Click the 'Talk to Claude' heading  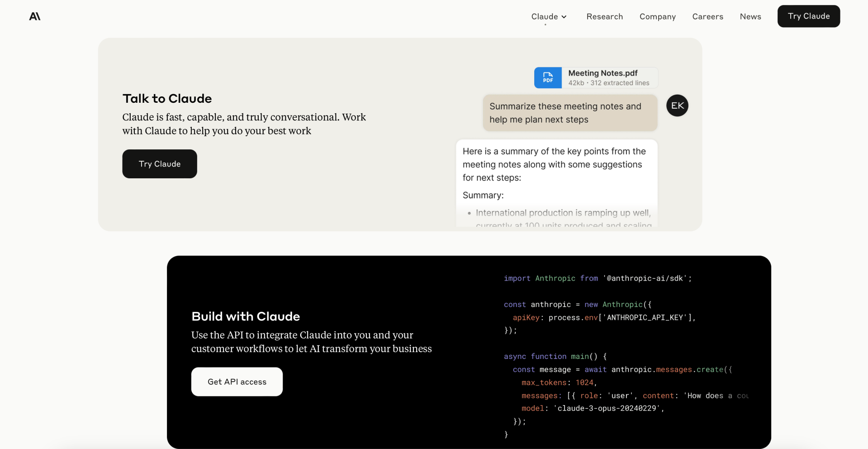167,99
